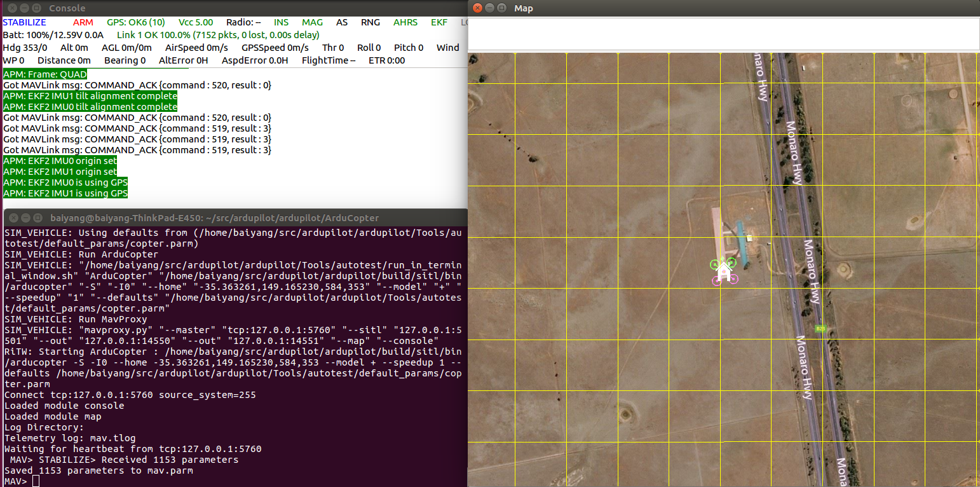Close the Console window
The width and height of the screenshot is (980, 487).
coord(13,8)
